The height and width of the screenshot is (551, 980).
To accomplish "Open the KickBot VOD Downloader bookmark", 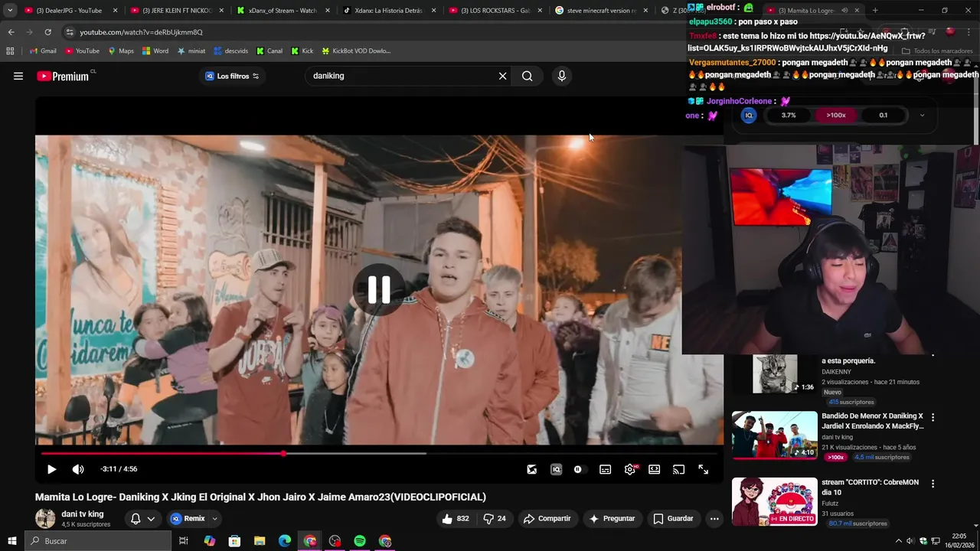I will (356, 51).
